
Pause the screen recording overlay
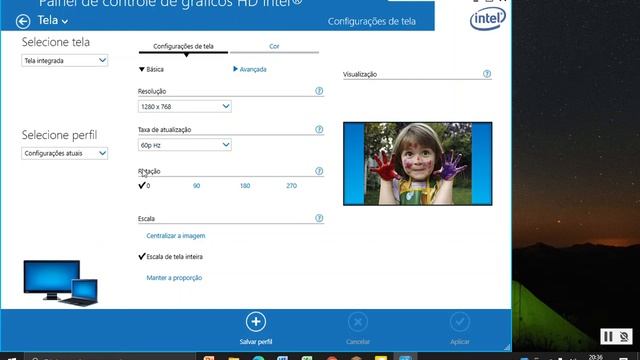click(608, 337)
